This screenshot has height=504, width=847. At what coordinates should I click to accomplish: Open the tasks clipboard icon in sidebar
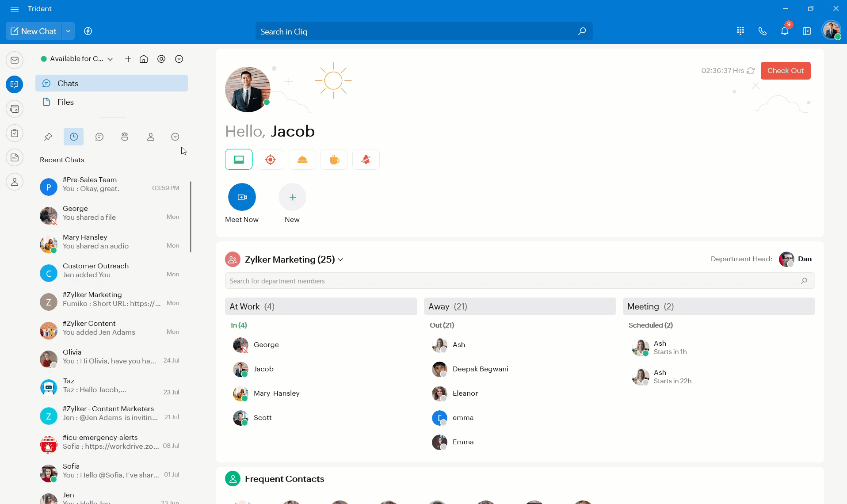(x=15, y=133)
